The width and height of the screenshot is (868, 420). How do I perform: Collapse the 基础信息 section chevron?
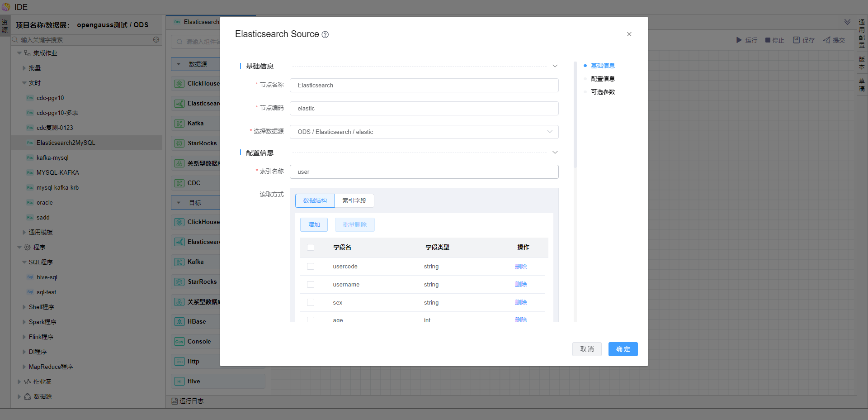[x=555, y=66]
